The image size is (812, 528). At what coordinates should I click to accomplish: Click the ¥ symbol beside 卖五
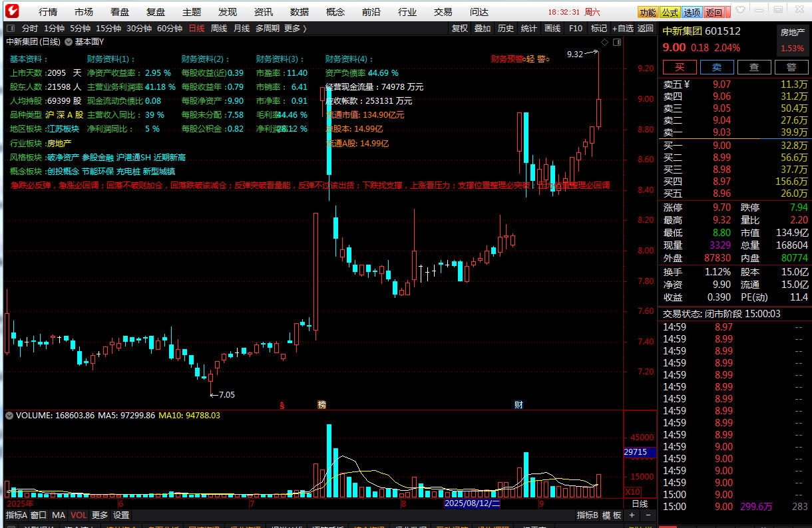pos(687,84)
